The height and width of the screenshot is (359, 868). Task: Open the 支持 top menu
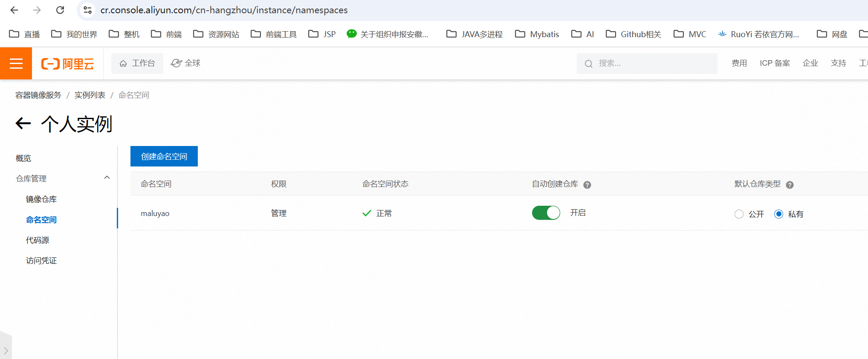[x=839, y=63]
